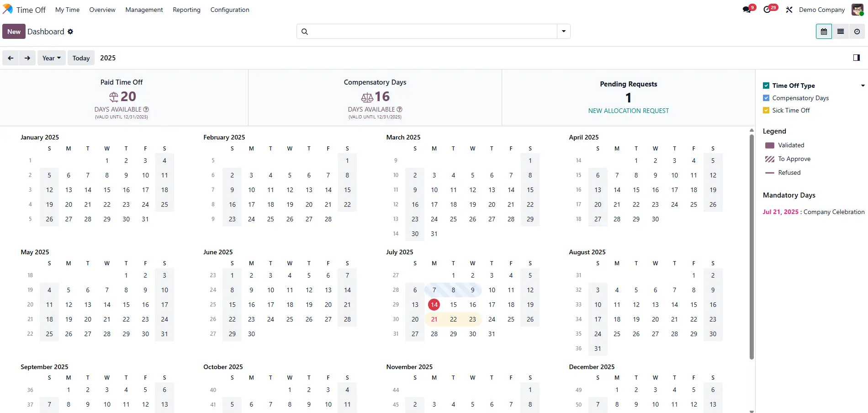
Task: Select January 15, 2025
Action: pyautogui.click(x=107, y=190)
